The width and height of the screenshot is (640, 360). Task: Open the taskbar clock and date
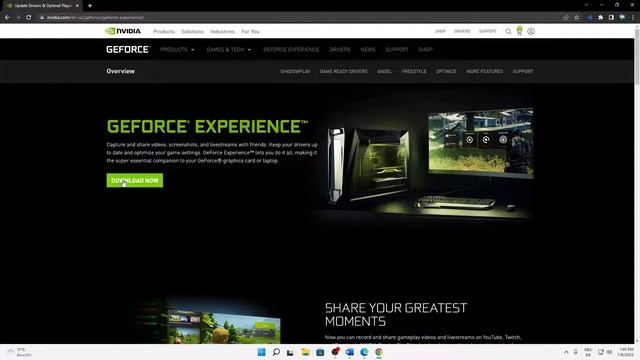(626, 352)
